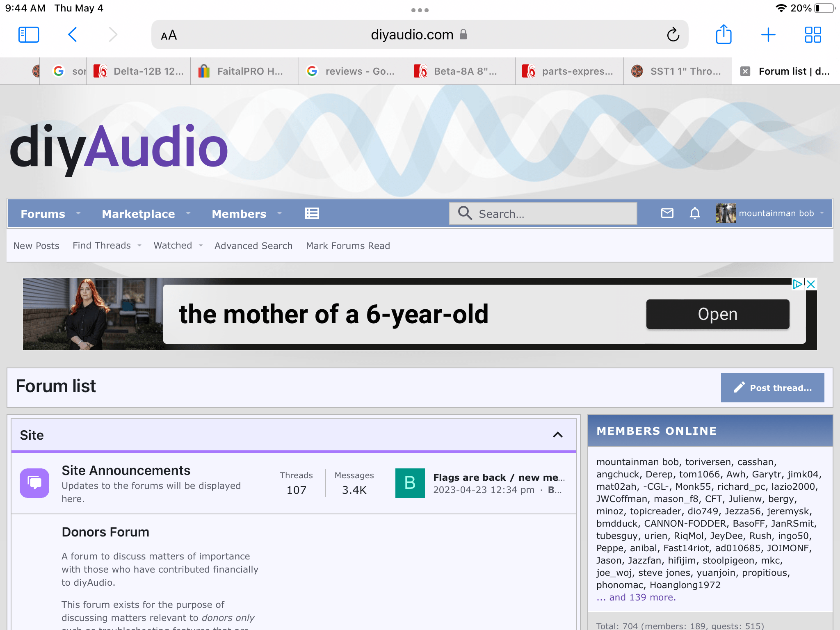Collapse the Site category section
Viewport: 840px width, 630px height.
(557, 435)
